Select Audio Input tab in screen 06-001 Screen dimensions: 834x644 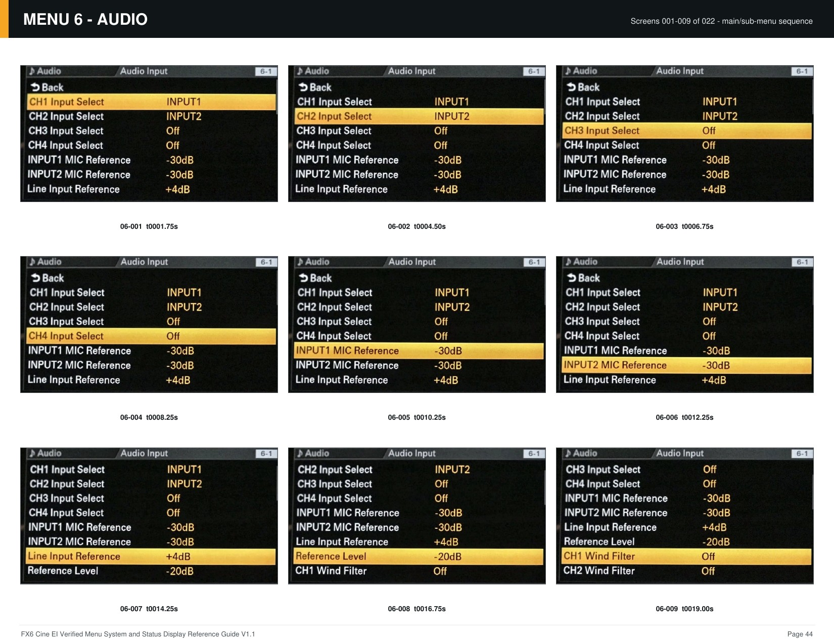144,71
